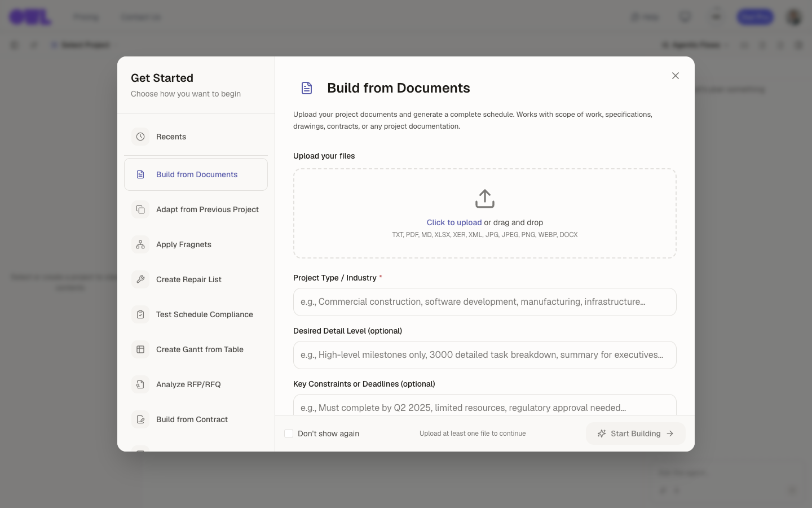Image resolution: width=812 pixels, height=508 pixels.
Task: Click the Key Constraints or Deadlines field
Action: pyautogui.click(x=485, y=405)
